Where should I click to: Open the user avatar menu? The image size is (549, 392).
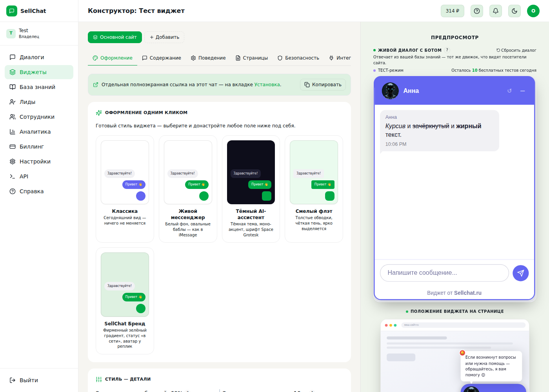click(533, 11)
